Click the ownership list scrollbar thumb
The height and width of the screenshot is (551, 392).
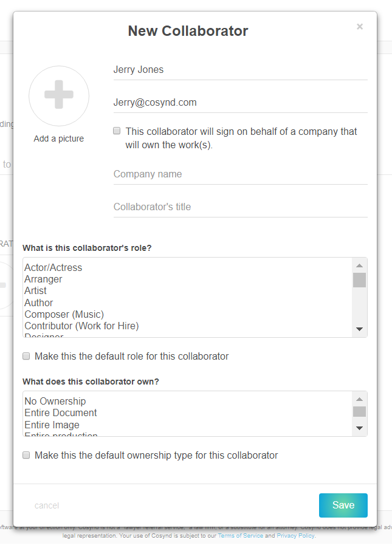click(x=359, y=412)
